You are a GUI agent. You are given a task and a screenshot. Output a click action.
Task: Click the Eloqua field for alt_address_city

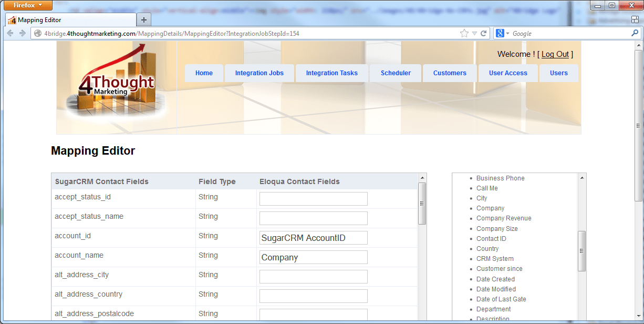[314, 277]
